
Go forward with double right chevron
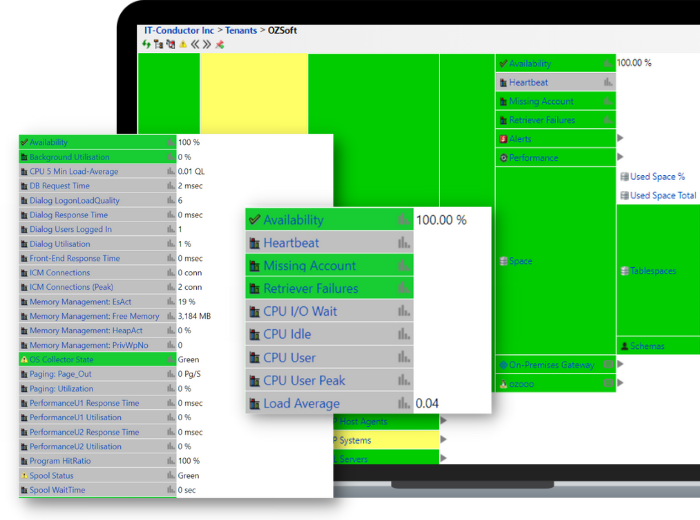click(x=207, y=44)
